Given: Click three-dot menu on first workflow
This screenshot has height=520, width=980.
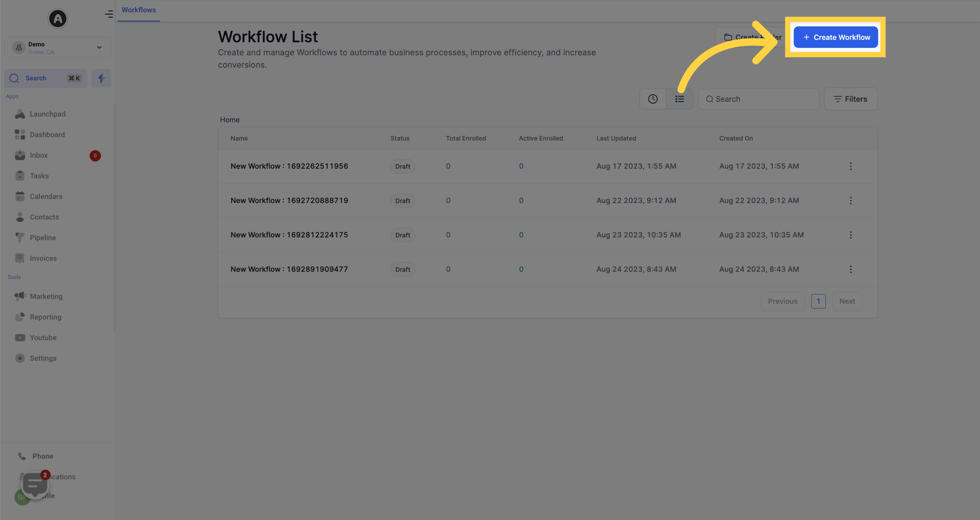Looking at the screenshot, I should [x=850, y=166].
